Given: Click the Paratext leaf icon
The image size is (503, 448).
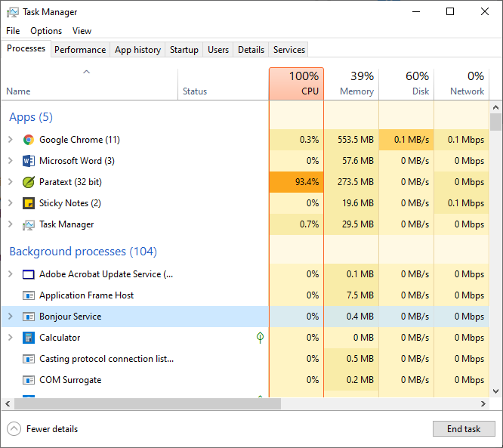Looking at the screenshot, I should [x=29, y=182].
